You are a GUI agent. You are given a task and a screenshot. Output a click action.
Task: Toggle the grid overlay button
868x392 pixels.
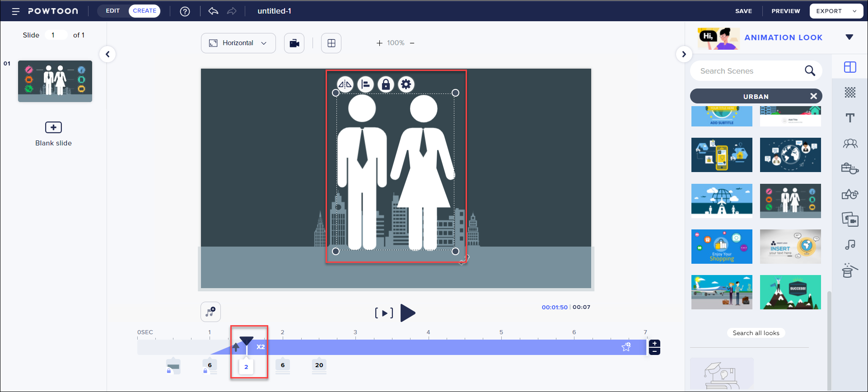tap(331, 43)
